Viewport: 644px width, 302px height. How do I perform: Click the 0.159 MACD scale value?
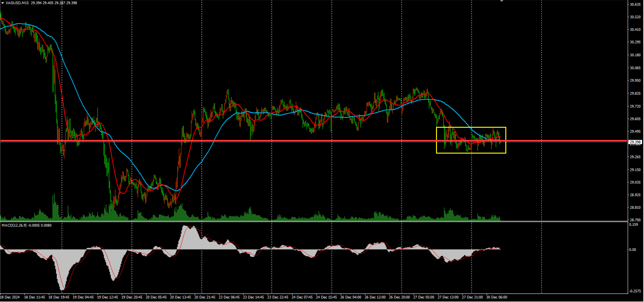click(x=634, y=225)
